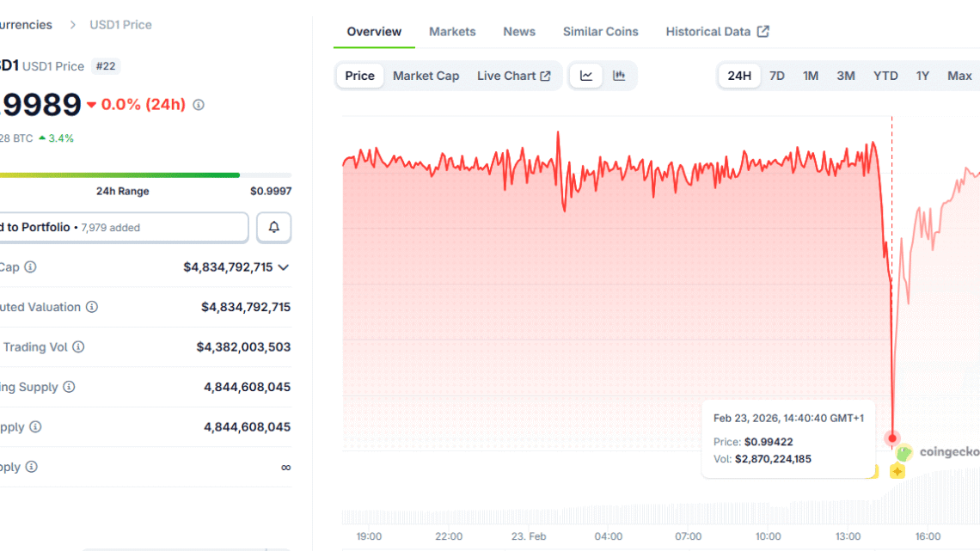Select the Price chart toggle
The height and width of the screenshot is (551, 980).
click(x=359, y=76)
